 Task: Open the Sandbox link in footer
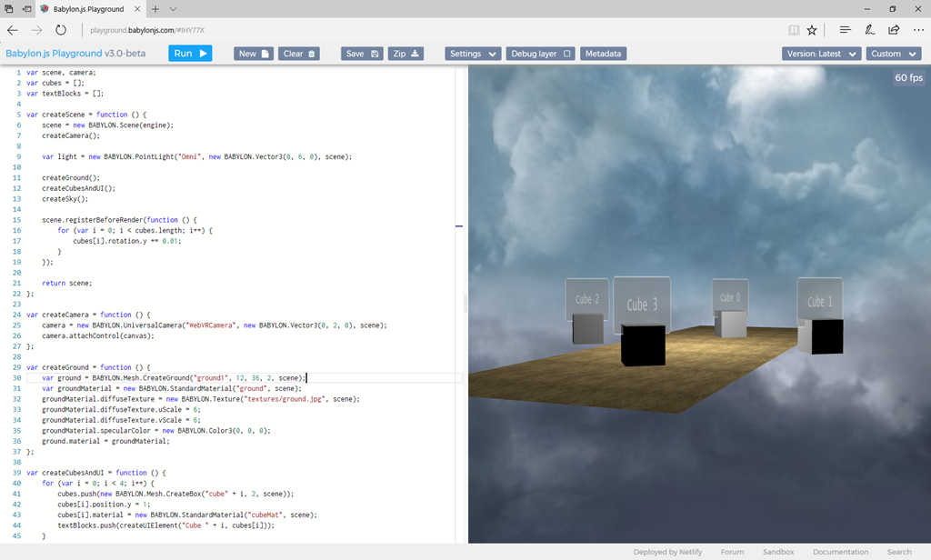pos(778,552)
